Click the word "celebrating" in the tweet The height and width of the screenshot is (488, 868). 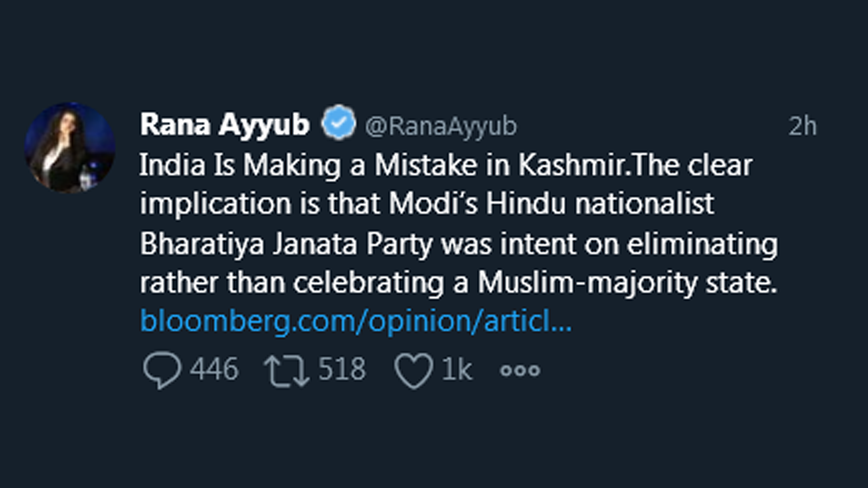369,283
